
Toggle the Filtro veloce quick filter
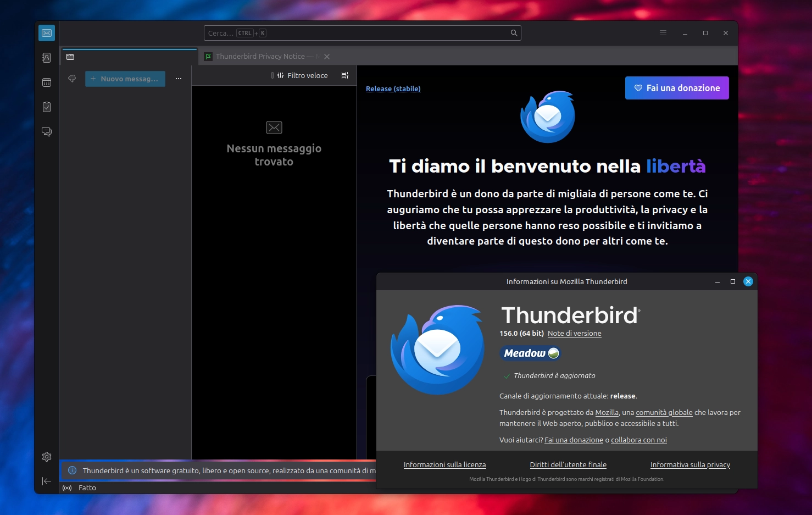tap(302, 75)
